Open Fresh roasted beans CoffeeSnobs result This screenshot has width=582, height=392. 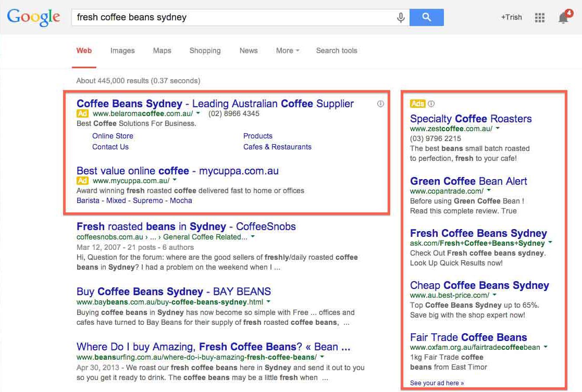(186, 226)
